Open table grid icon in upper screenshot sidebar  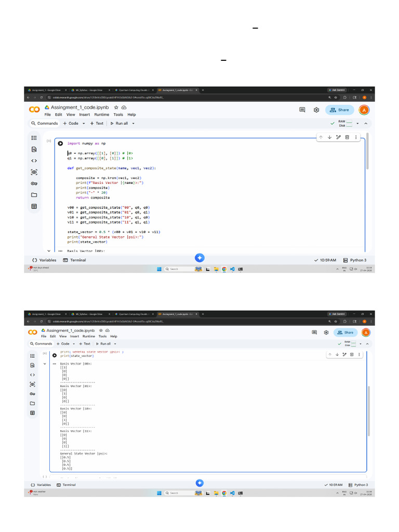pos(34,206)
